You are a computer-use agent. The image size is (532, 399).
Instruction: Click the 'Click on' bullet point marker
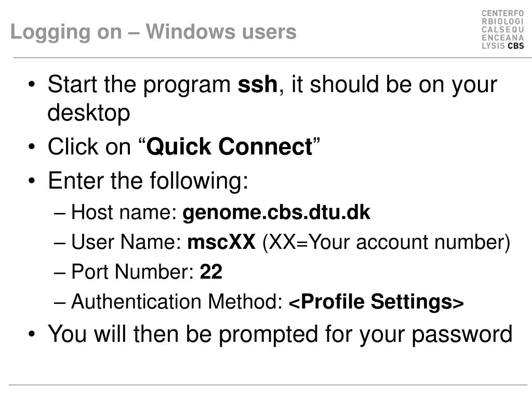[x=32, y=147]
